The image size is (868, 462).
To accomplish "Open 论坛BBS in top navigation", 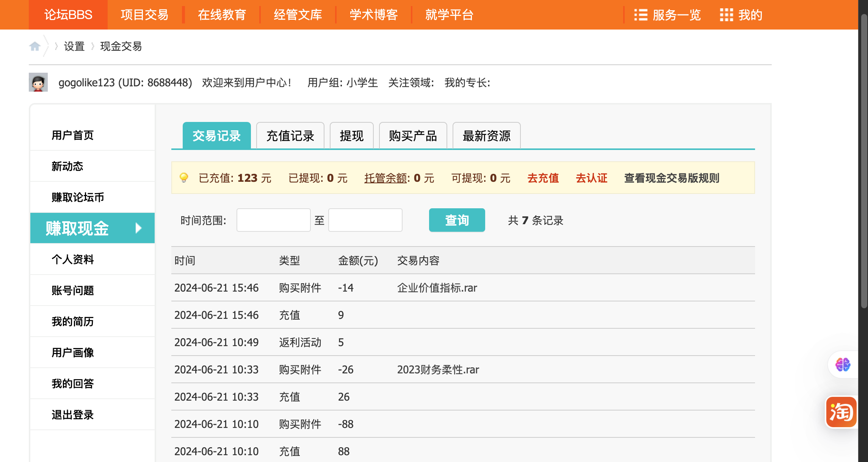I will (x=68, y=15).
